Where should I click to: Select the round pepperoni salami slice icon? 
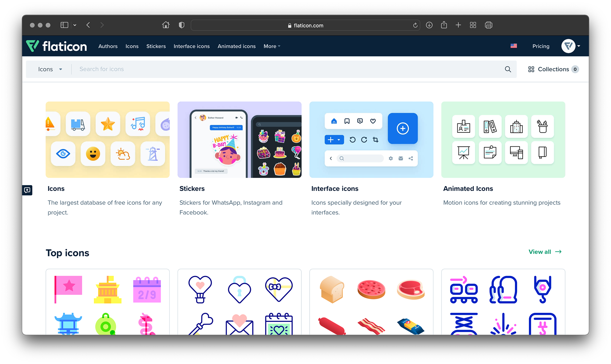click(x=371, y=290)
